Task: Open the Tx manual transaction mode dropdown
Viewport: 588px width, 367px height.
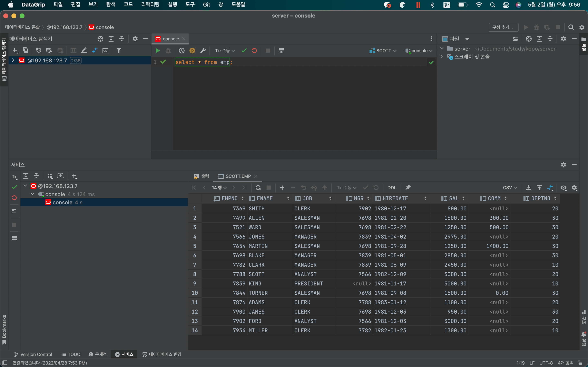Action: tap(225, 51)
